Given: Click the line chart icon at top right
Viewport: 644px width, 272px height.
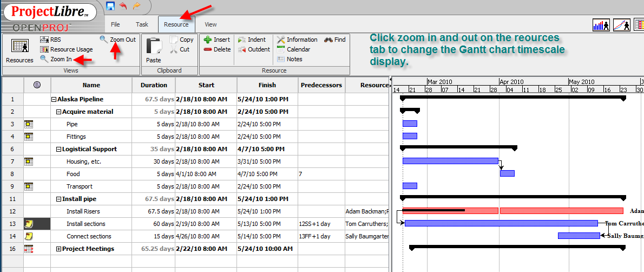Looking at the screenshot, I should click(621, 25).
